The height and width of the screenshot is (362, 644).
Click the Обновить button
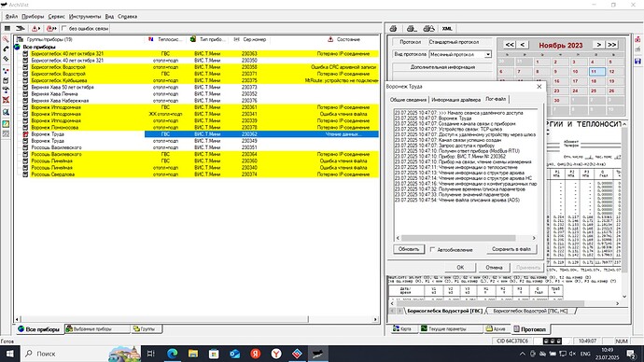pos(409,249)
